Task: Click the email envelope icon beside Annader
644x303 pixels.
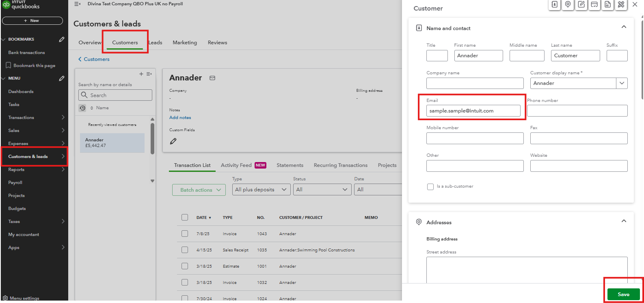Action: click(x=212, y=78)
